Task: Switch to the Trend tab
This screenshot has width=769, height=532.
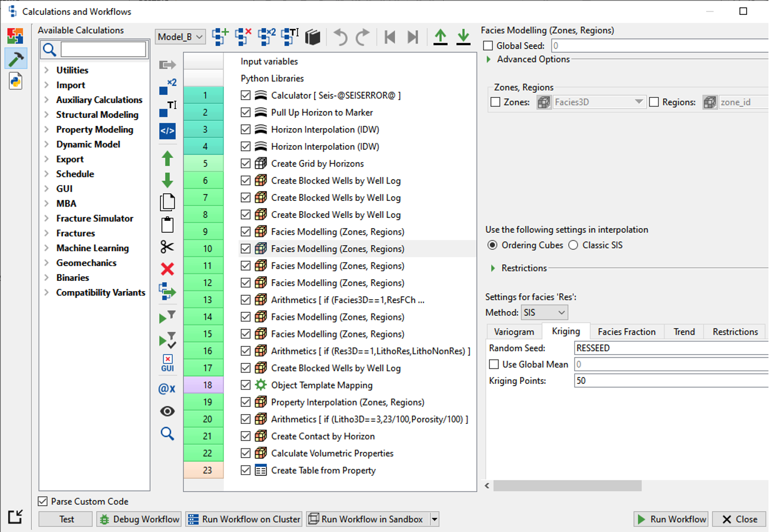Action: pos(684,332)
